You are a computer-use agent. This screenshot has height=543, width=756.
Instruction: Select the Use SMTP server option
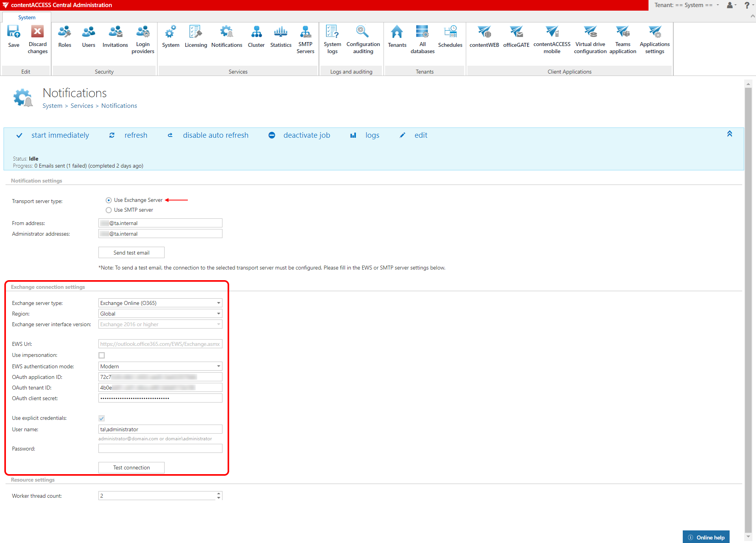pyautogui.click(x=109, y=210)
